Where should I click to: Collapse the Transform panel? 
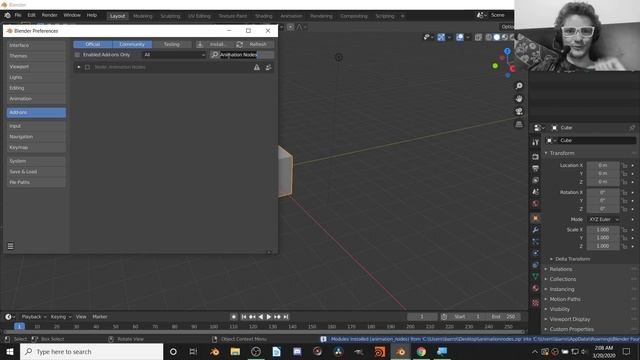562,153
